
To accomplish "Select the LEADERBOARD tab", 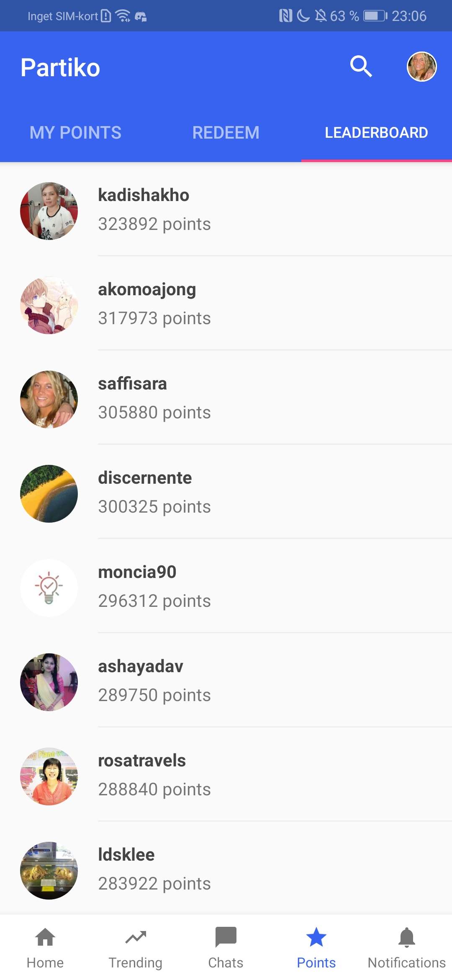I will coord(377,133).
